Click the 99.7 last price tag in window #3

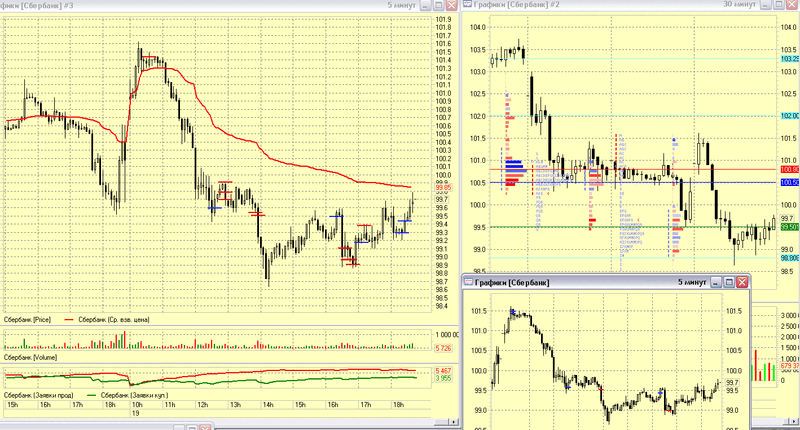point(441,199)
